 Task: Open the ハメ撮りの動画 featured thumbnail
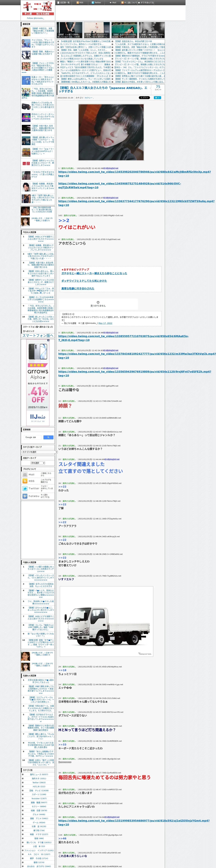70,30
